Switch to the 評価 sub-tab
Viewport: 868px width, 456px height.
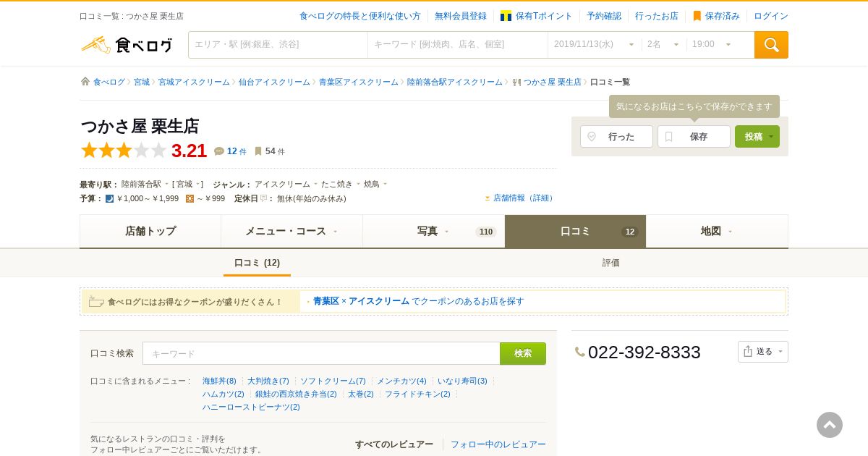tap(611, 263)
